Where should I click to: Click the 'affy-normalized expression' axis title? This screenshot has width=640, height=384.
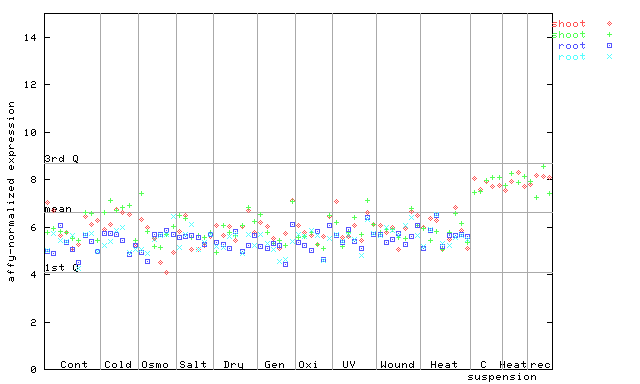[11, 192]
